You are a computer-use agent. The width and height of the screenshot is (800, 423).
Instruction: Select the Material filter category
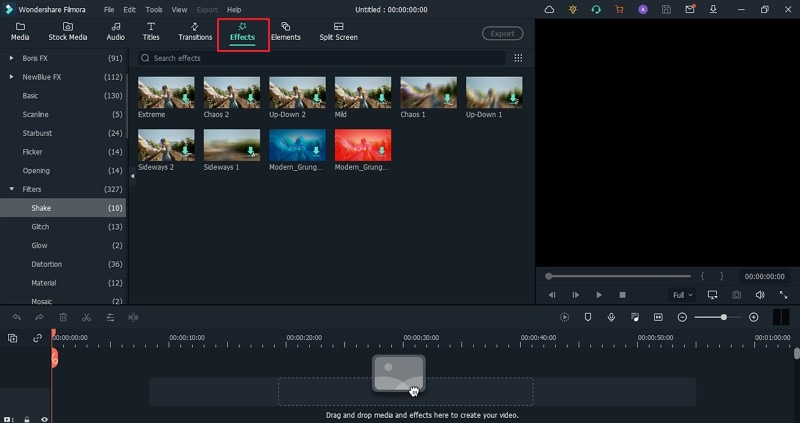(63, 283)
